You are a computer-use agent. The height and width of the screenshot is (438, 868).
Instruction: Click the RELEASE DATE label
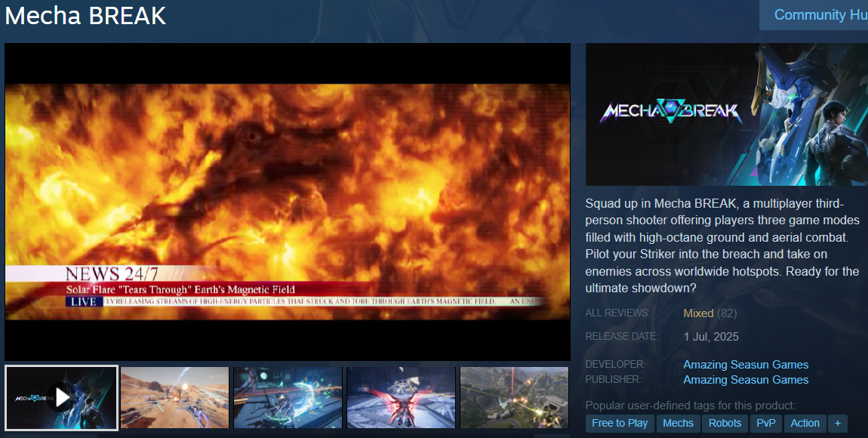(x=622, y=336)
